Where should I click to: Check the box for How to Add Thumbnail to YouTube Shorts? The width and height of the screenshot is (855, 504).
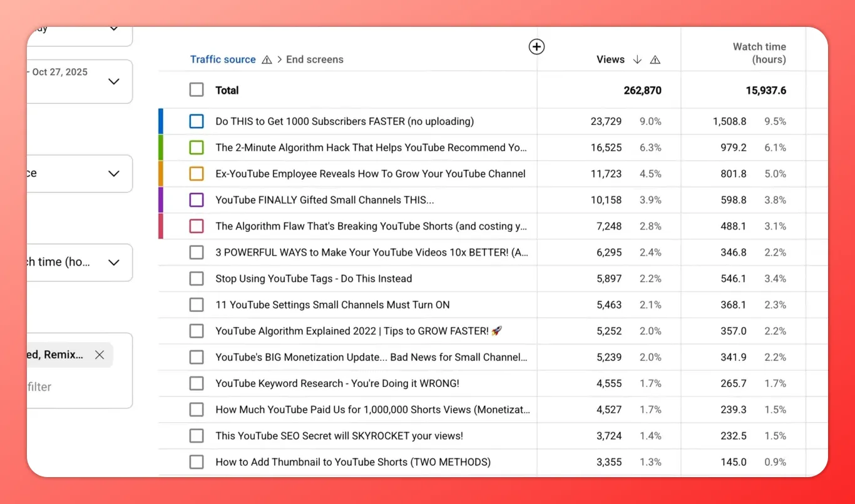(x=197, y=462)
